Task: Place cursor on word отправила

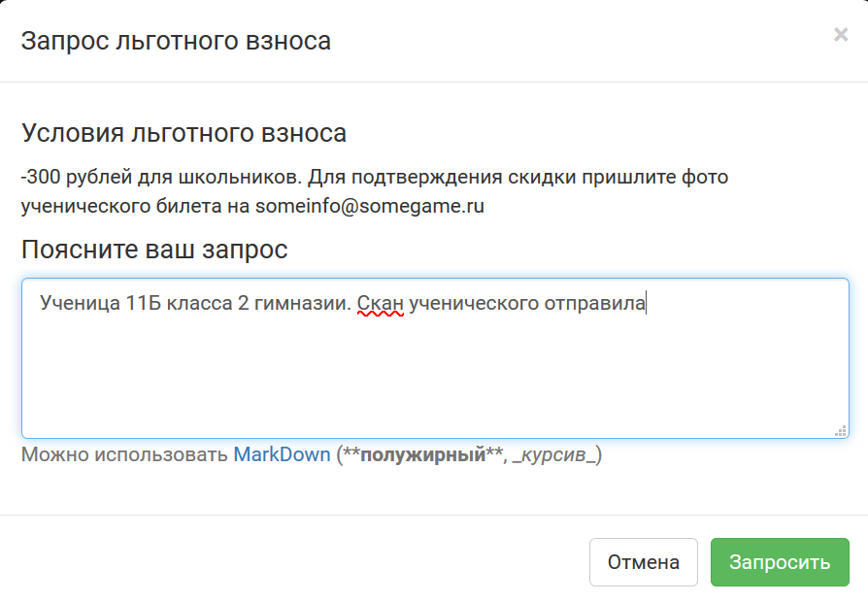Action: [x=594, y=303]
